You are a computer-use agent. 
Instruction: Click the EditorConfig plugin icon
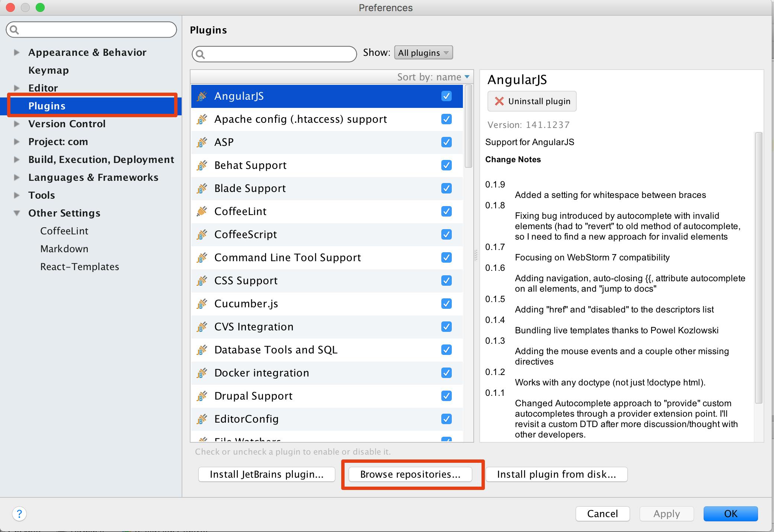[202, 419]
